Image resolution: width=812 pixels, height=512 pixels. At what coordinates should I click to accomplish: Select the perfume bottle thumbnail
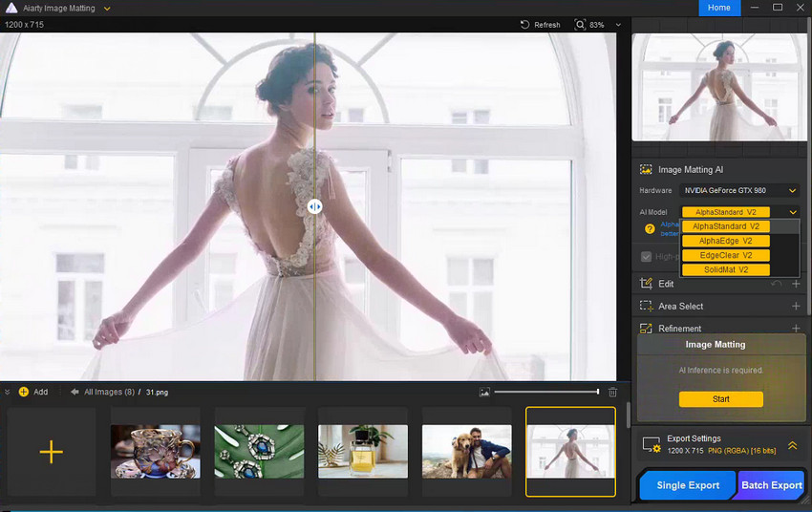click(362, 452)
